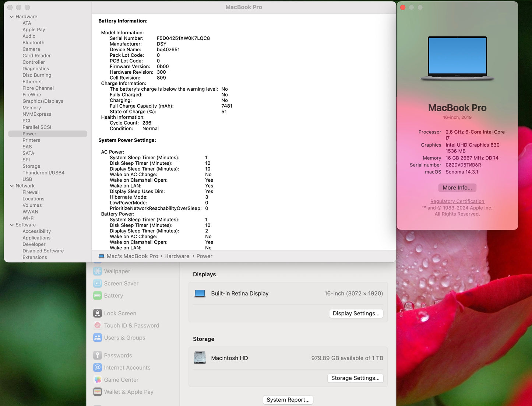Select Bluetooth in the Hardware list

coord(33,42)
